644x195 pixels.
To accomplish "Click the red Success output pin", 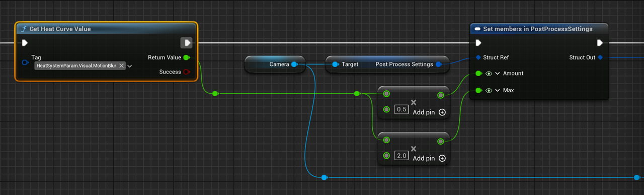I will click(x=187, y=72).
